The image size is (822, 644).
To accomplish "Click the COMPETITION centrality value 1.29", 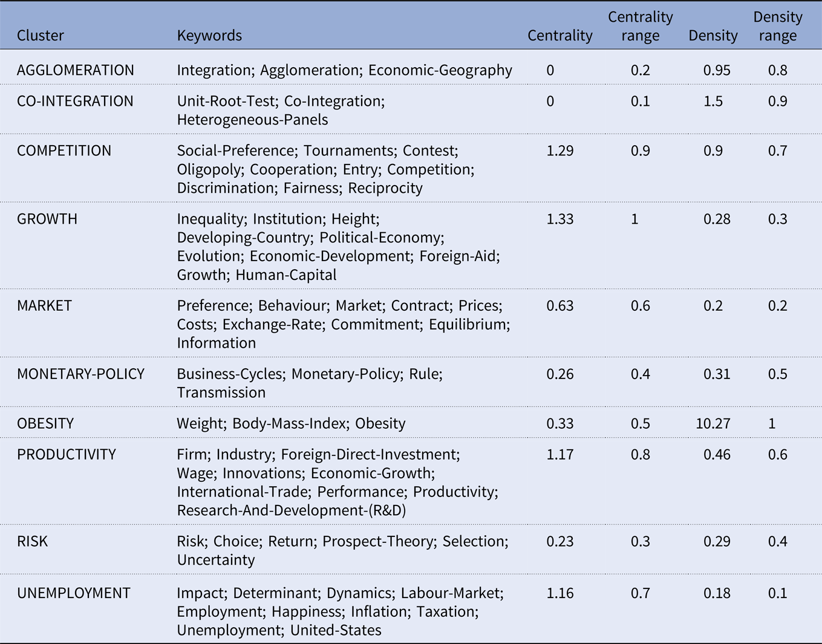I will (x=559, y=151).
